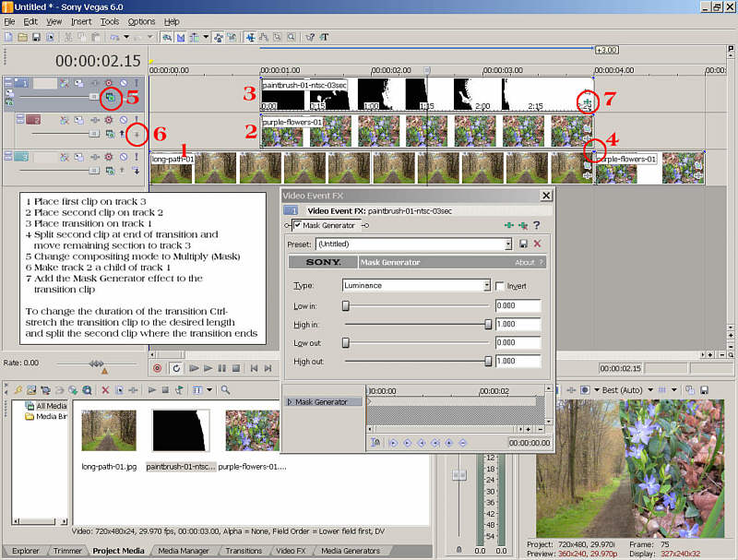Open compositing mode for track 2
Screen dimensions: 738x560
point(110,134)
